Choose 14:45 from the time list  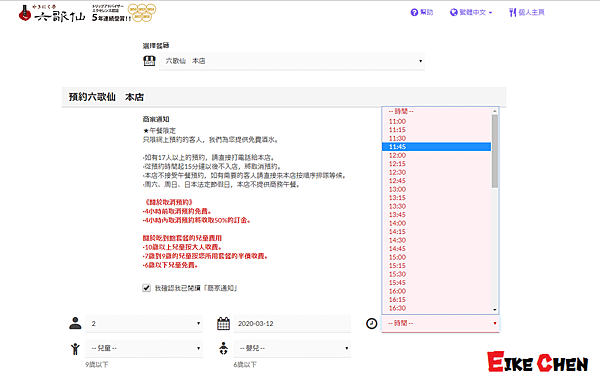[x=436, y=249]
